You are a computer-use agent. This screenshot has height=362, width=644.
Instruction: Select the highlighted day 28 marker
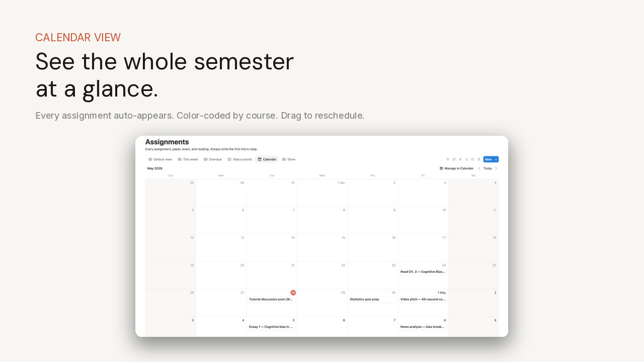293,293
